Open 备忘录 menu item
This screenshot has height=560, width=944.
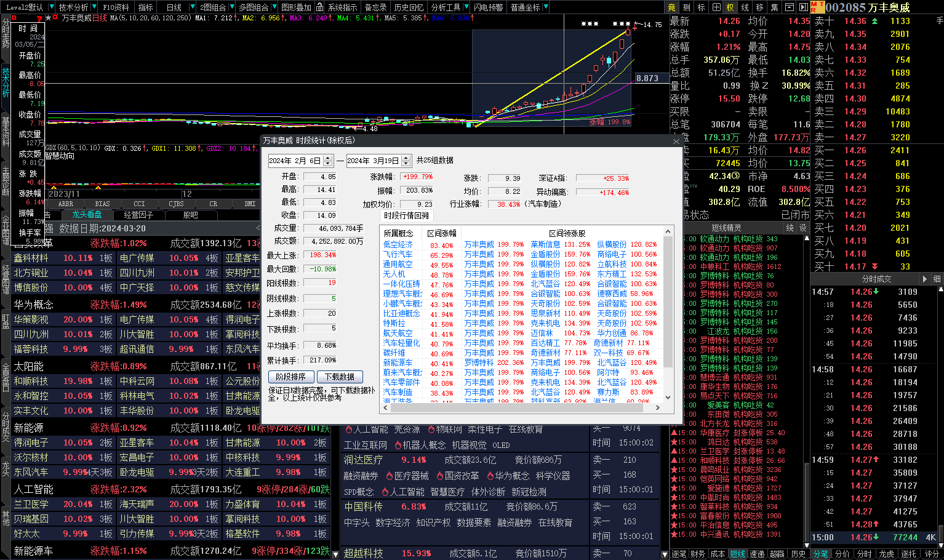375,7
